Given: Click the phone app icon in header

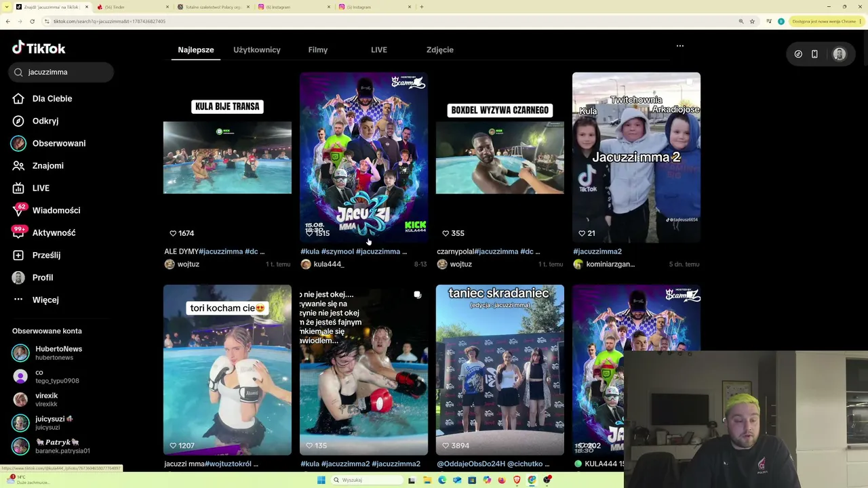Looking at the screenshot, I should click(x=814, y=54).
